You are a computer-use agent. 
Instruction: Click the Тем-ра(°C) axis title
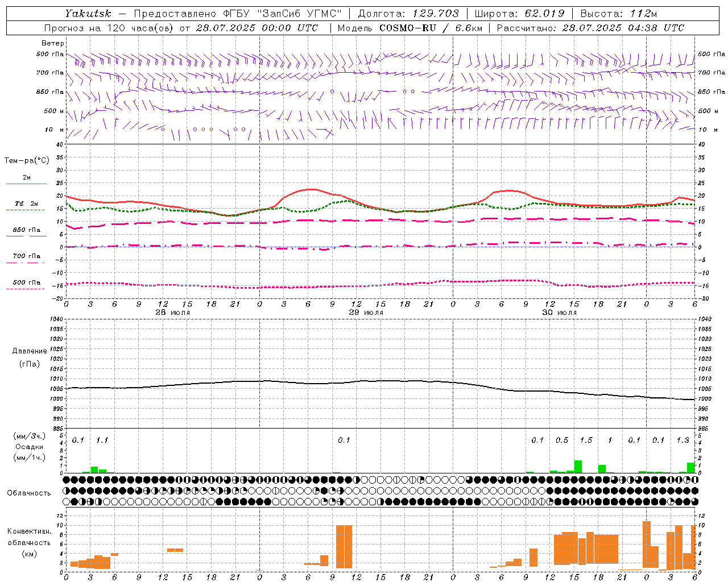[x=27, y=161]
